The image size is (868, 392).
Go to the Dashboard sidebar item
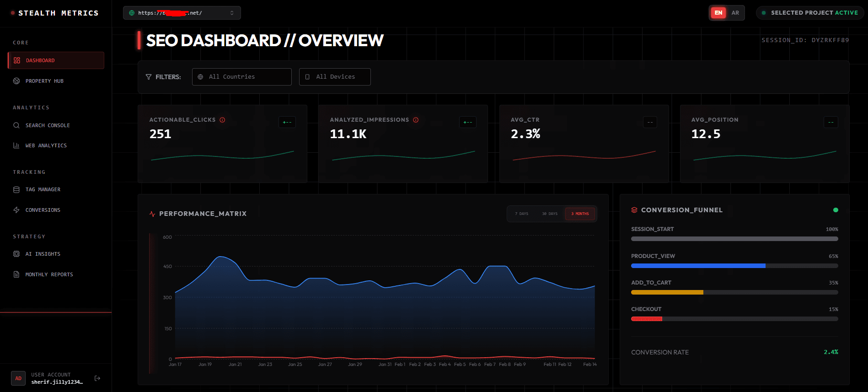tap(56, 60)
